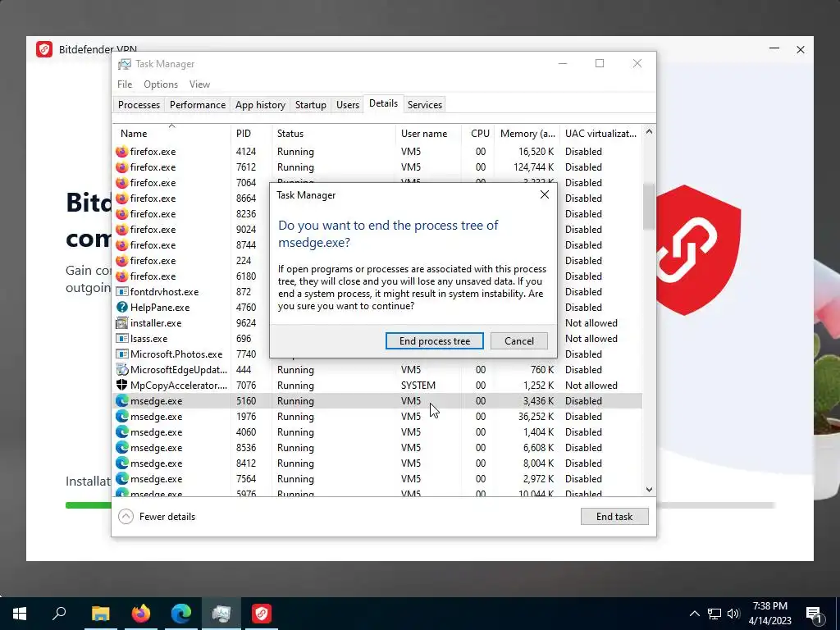Collapse with Fewer details chevron

pyautogui.click(x=126, y=517)
